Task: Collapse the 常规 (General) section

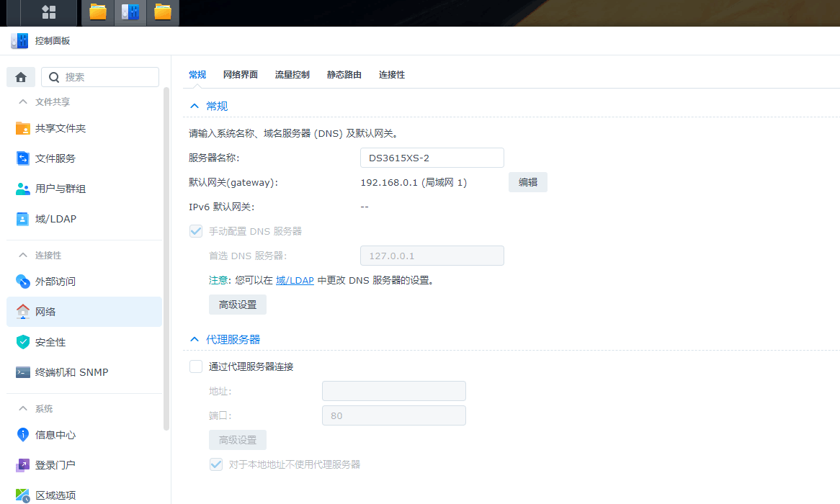Action: [194, 106]
